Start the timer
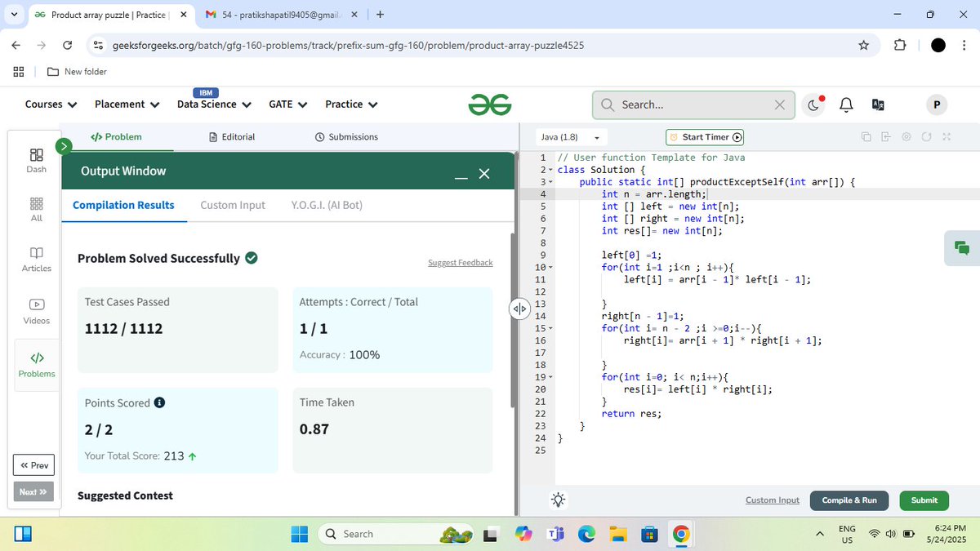 pyautogui.click(x=705, y=137)
